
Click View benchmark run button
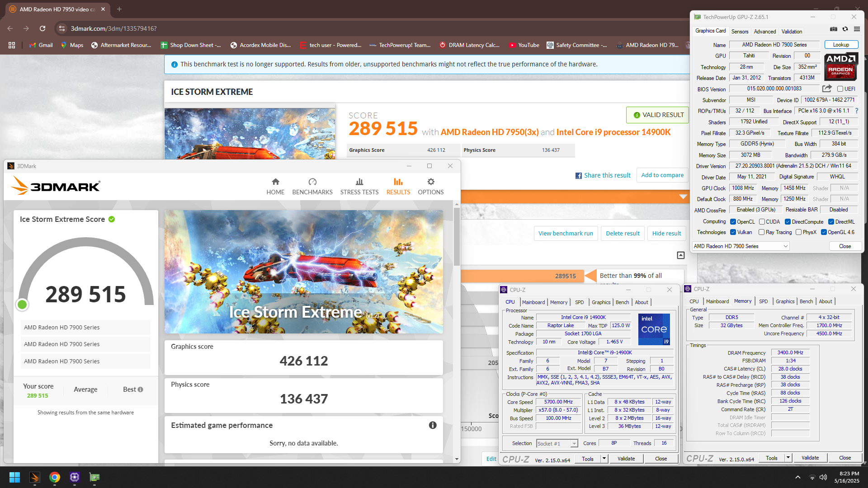(566, 234)
